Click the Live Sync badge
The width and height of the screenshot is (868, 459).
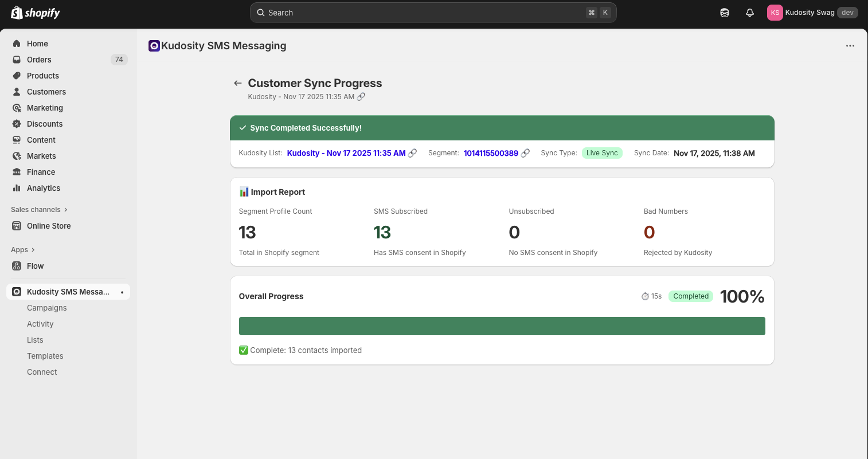[602, 153]
